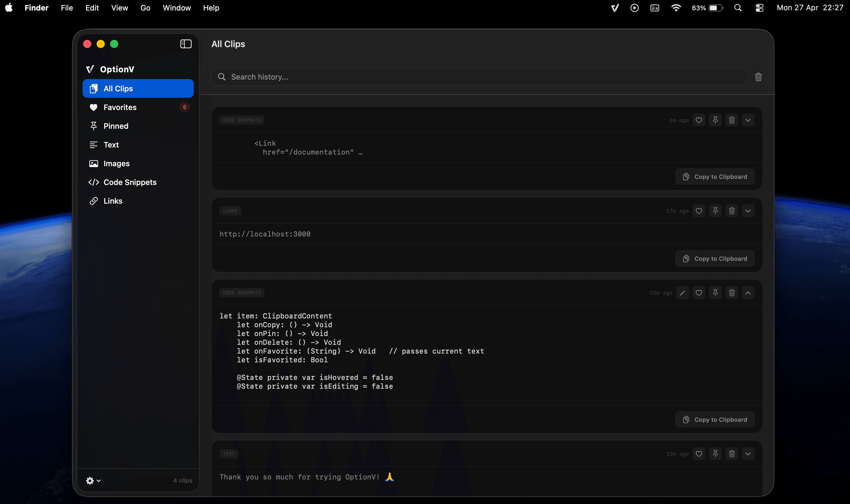Viewport: 850px width, 504px height.
Task: Copy the ClipboardContent snippet to clipboard
Action: coord(715,420)
